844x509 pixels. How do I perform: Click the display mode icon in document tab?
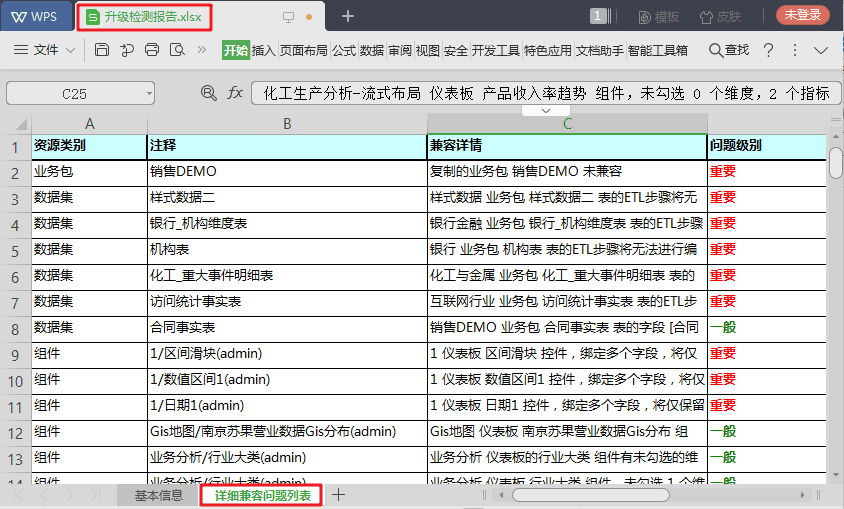click(289, 17)
